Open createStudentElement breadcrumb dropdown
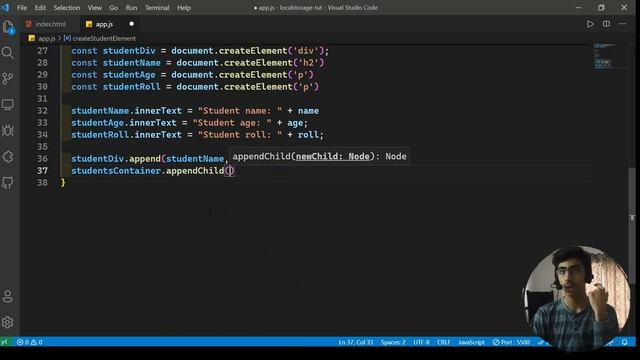 [104, 38]
